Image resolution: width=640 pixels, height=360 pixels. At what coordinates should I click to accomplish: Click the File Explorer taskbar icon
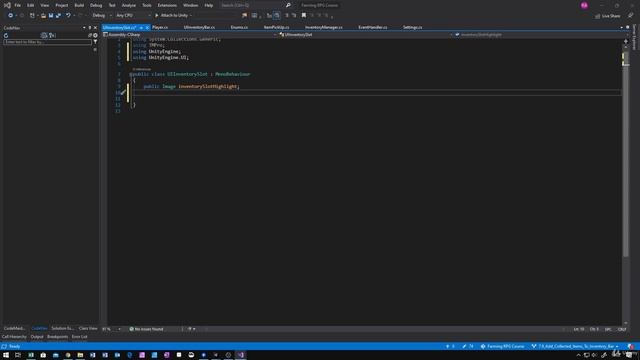pos(80,355)
